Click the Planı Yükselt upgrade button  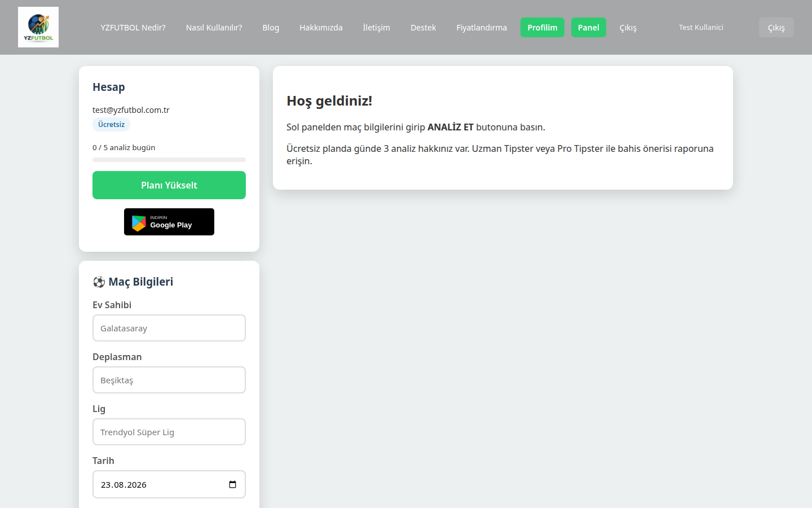point(169,185)
